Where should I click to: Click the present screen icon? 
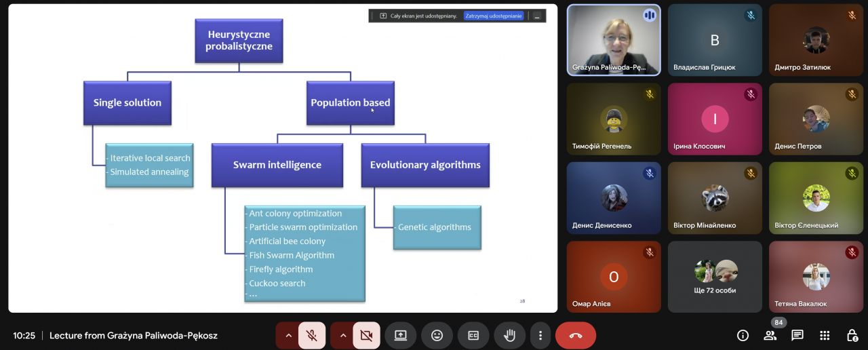click(x=401, y=335)
